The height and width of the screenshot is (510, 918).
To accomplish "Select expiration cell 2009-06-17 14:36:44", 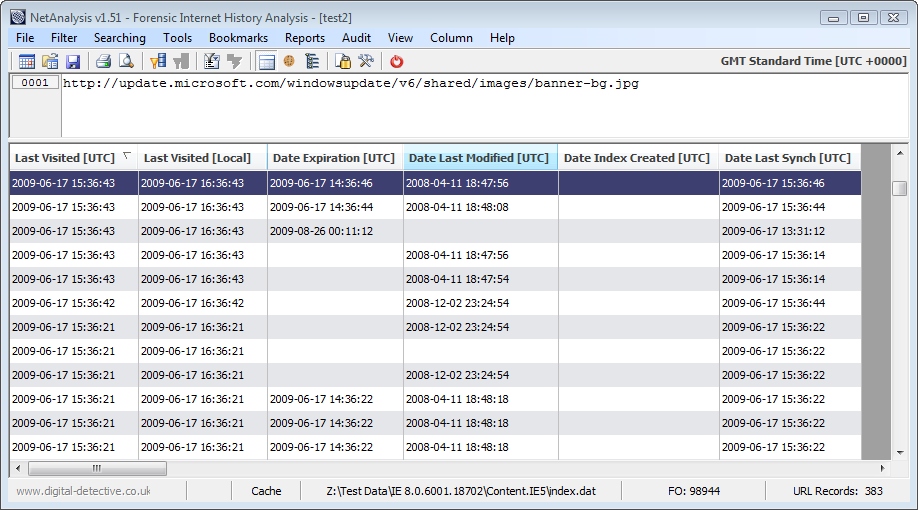I will [335, 207].
